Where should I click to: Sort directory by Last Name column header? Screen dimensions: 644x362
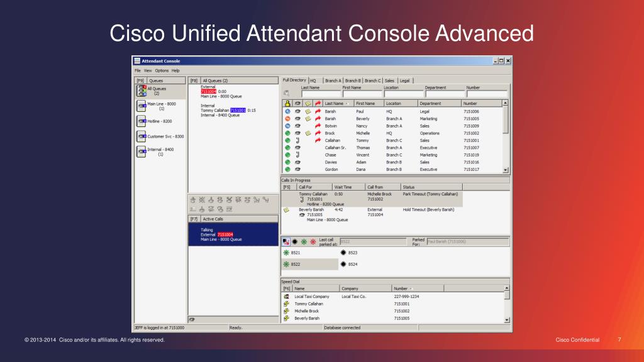pos(338,104)
